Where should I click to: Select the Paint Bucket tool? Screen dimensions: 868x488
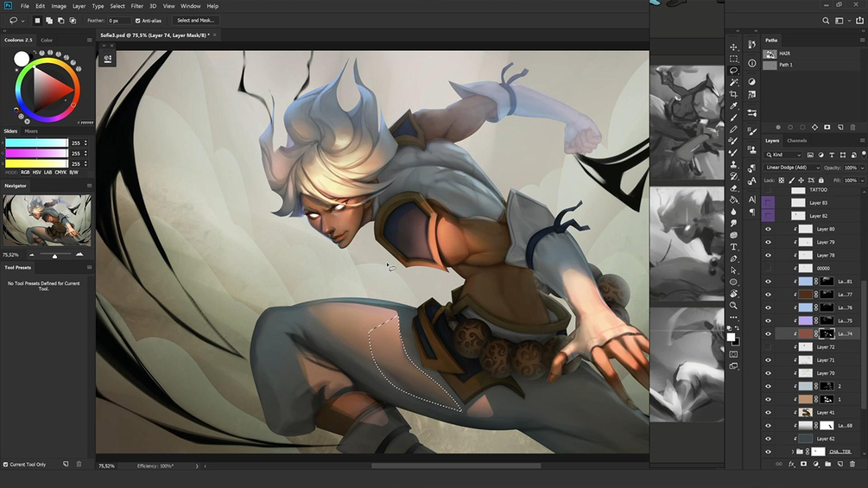coord(733,200)
